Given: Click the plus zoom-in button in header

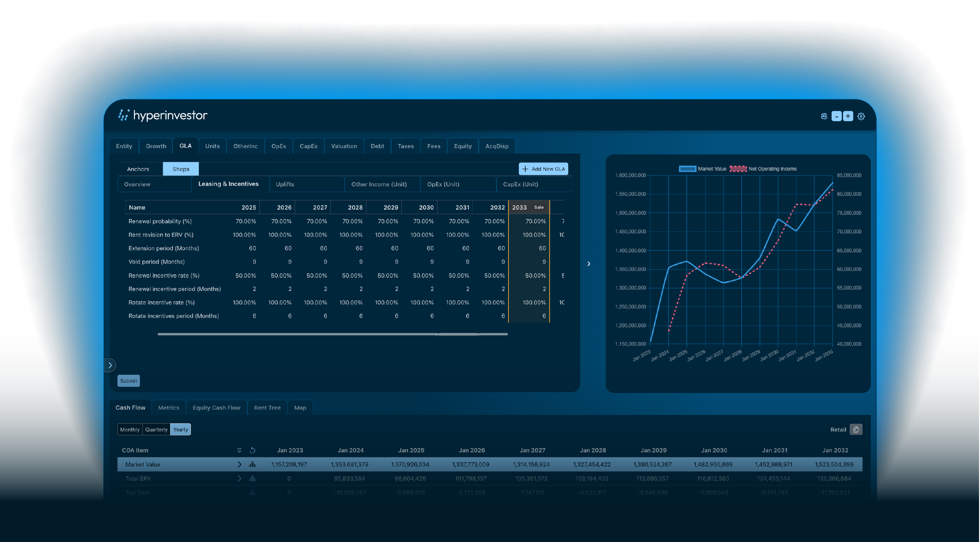Looking at the screenshot, I should coord(848,116).
